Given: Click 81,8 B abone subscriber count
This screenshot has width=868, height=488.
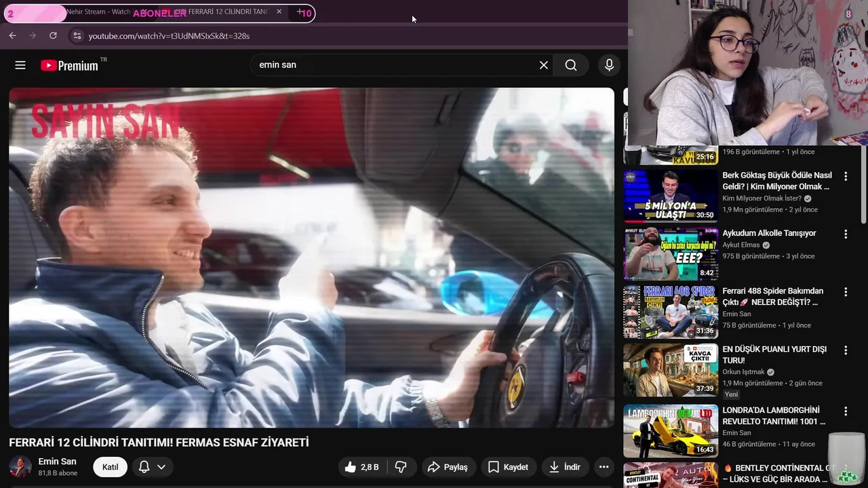Looking at the screenshot, I should tap(58, 473).
